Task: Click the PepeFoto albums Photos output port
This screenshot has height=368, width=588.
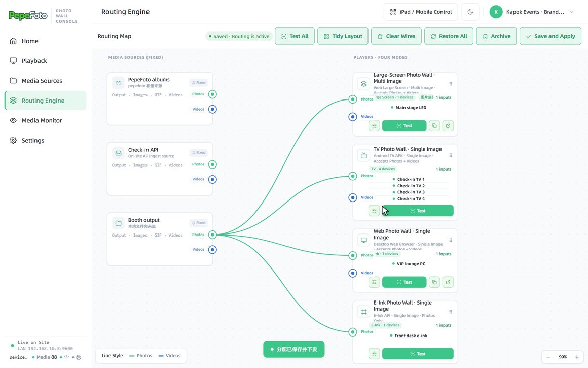Action: (212, 94)
